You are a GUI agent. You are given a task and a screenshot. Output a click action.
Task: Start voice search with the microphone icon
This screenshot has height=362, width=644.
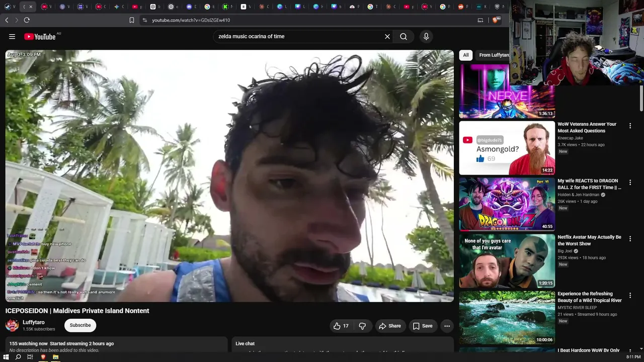click(x=426, y=36)
